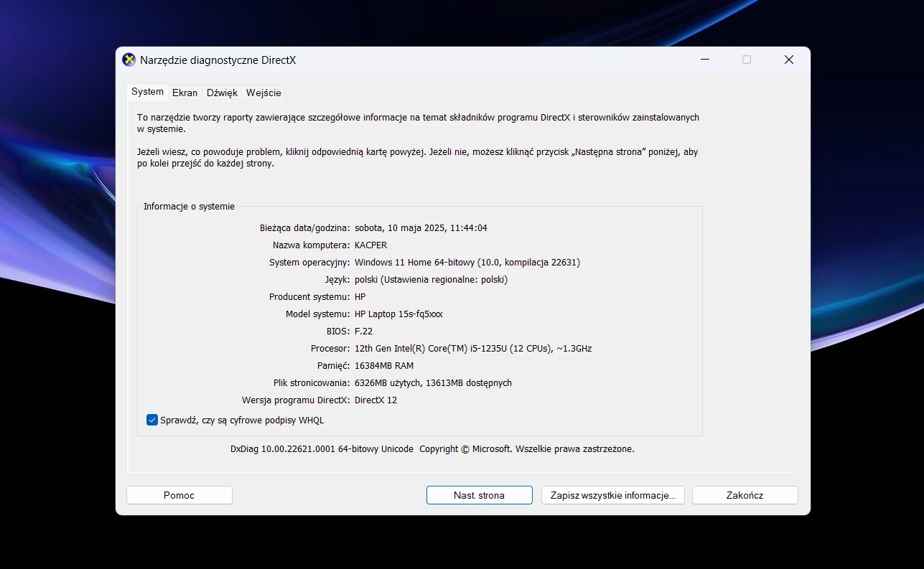This screenshot has height=569, width=924.
Task: Click the DirectX 12 version value
Action: tap(375, 400)
